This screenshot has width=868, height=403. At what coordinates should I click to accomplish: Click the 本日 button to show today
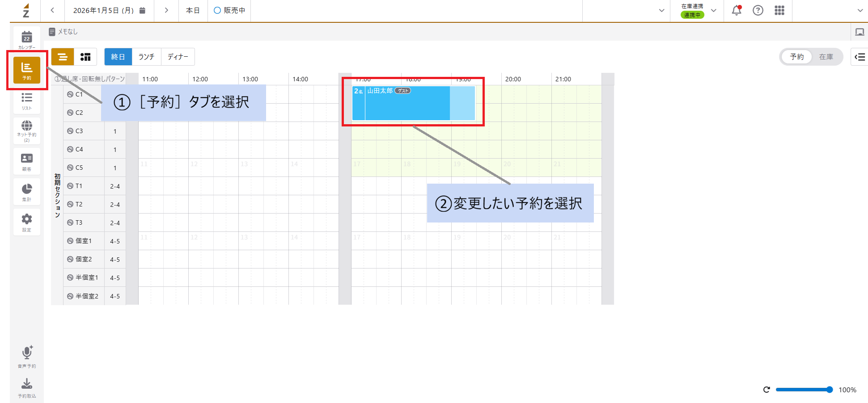point(193,10)
